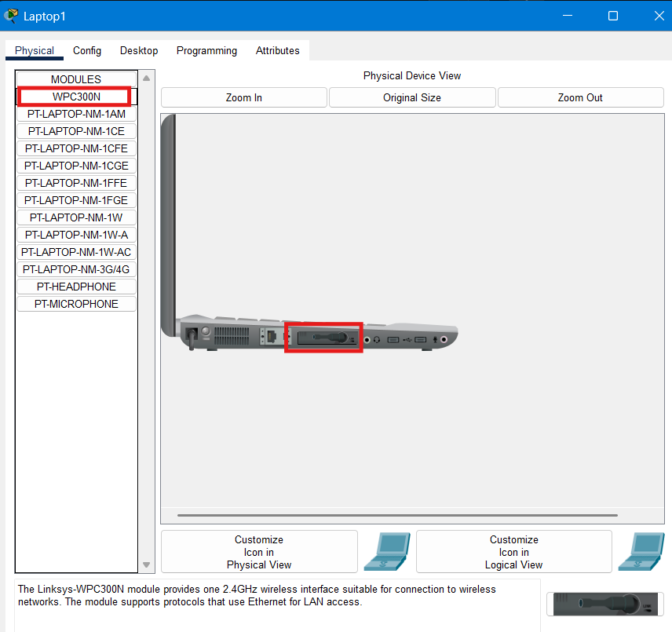
Task: Click the physical view laptop icon preview
Action: [x=387, y=552]
